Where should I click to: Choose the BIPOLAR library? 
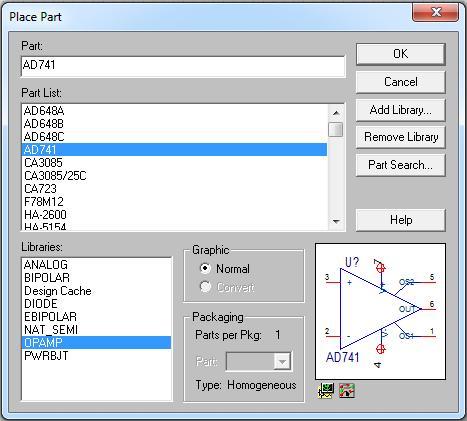pyautogui.click(x=97, y=278)
